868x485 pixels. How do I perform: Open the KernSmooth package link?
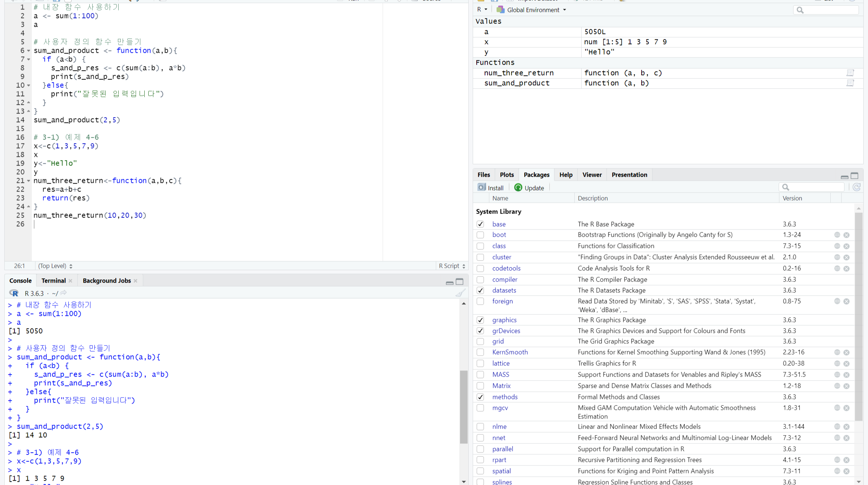(x=510, y=352)
